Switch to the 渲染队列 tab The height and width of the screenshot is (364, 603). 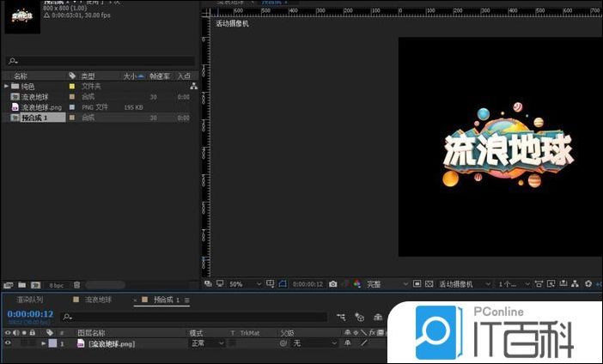point(29,300)
